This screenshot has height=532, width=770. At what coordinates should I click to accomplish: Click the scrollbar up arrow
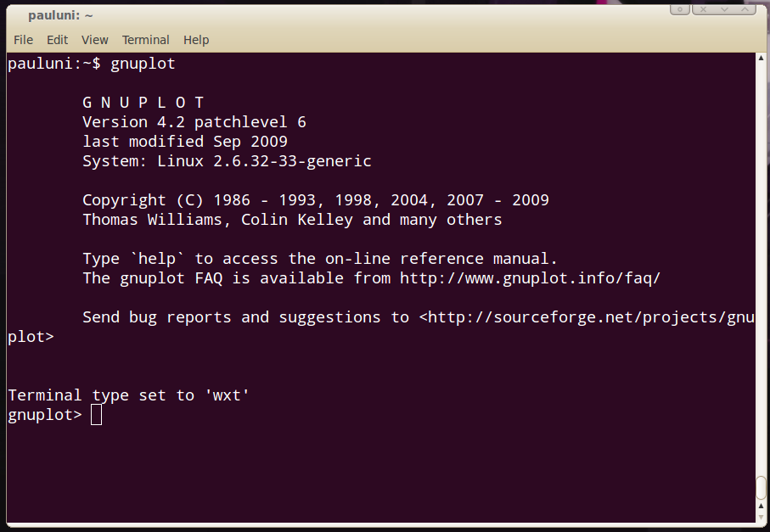point(762,58)
